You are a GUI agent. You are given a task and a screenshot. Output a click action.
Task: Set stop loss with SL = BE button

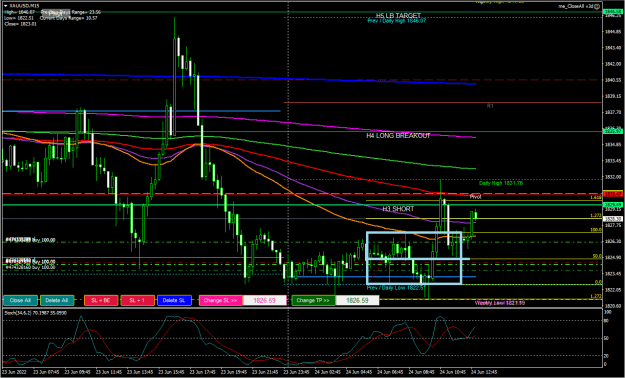[x=101, y=300]
